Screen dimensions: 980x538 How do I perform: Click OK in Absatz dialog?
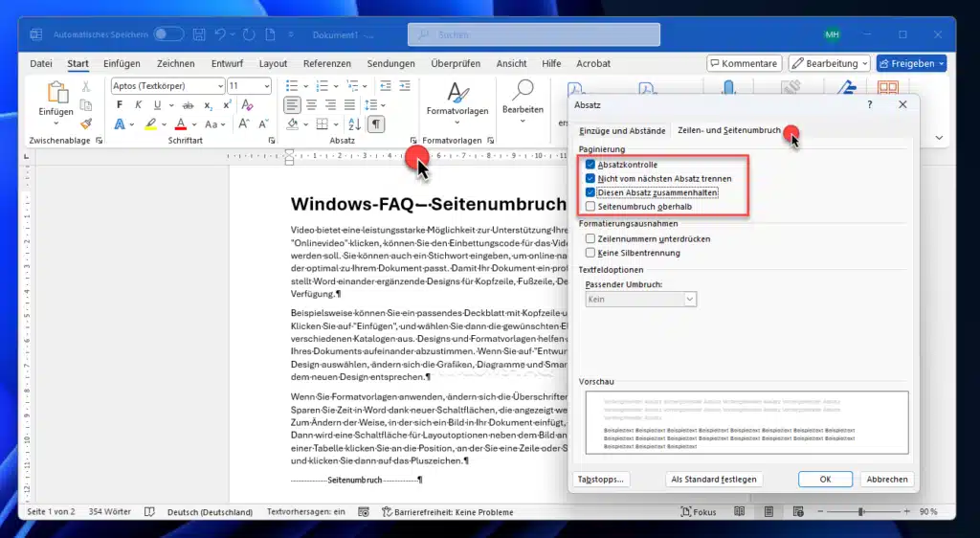click(x=825, y=480)
